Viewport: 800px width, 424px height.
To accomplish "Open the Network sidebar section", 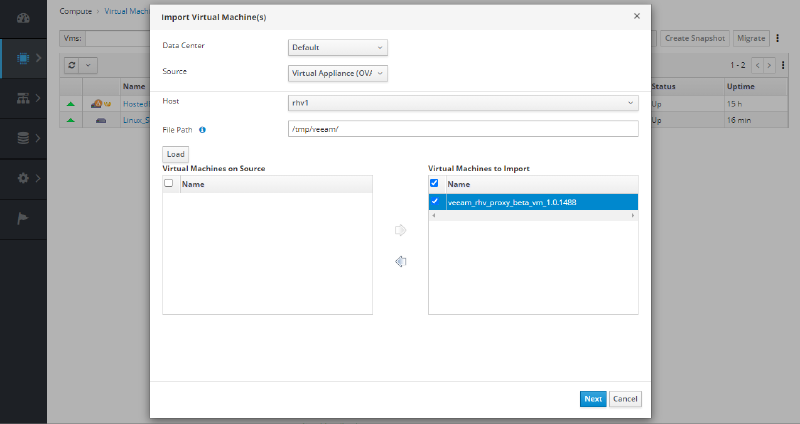I will [23, 98].
